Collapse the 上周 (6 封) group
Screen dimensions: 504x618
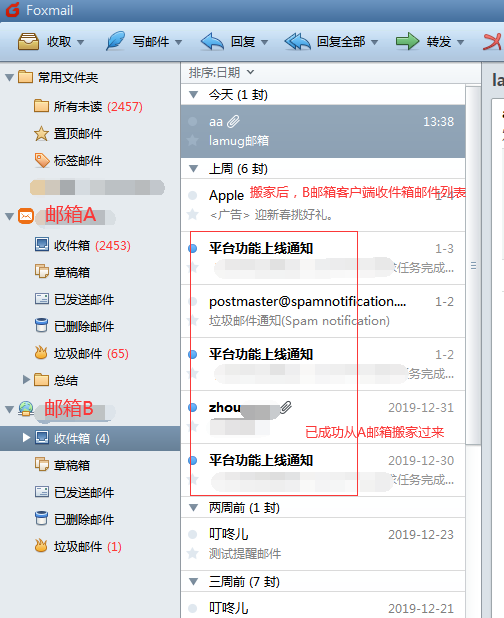pos(193,169)
